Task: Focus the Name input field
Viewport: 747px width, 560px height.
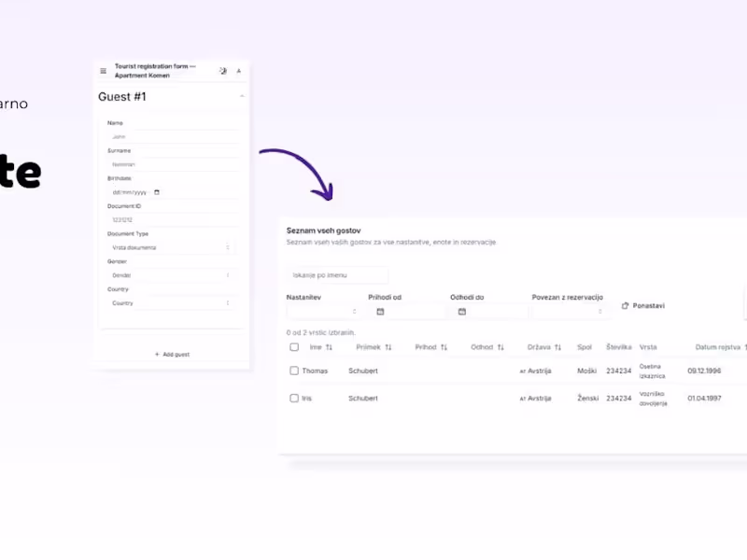Action: click(x=173, y=136)
